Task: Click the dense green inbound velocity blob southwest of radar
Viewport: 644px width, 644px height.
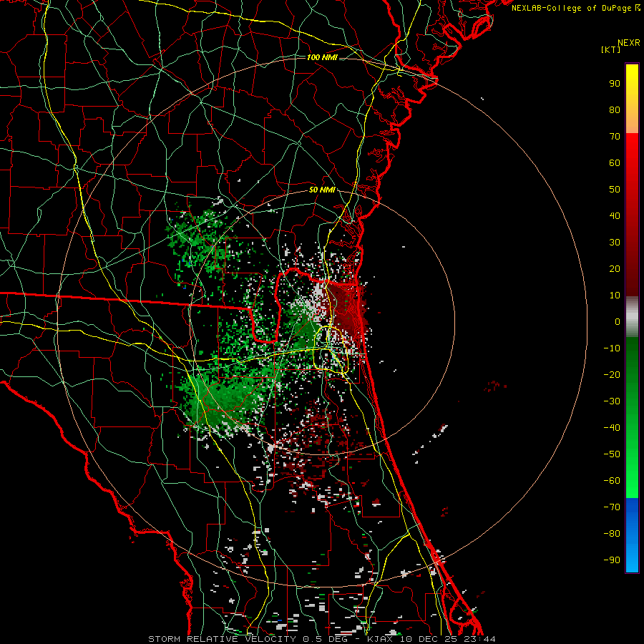Action: (224, 402)
